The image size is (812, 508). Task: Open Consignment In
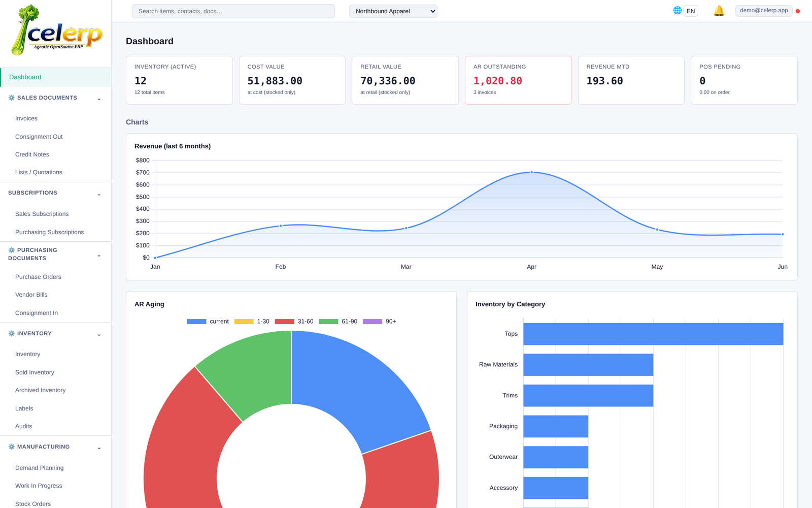(x=37, y=313)
